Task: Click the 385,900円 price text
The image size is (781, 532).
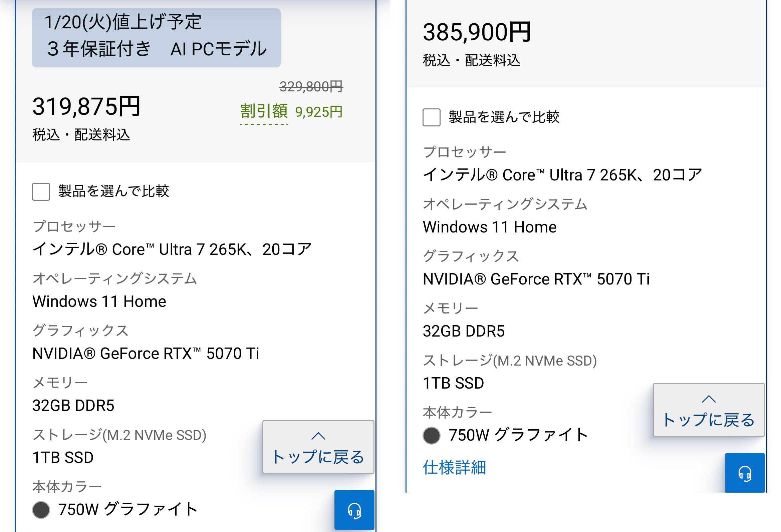Action: pos(477,33)
